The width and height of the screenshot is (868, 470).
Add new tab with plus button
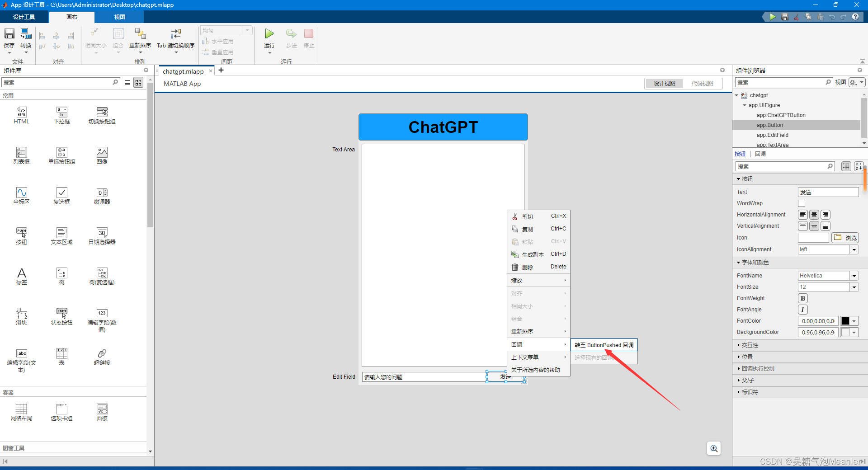pyautogui.click(x=221, y=70)
